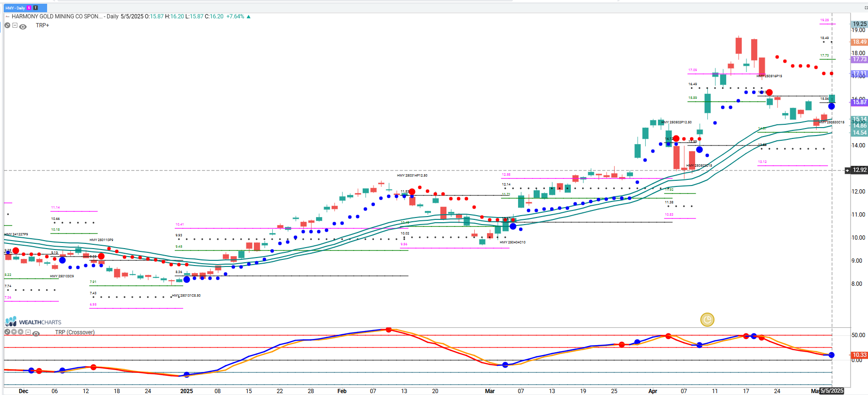The width and height of the screenshot is (868, 395).
Task: Click the magenta S badge on the tab
Action: [x=29, y=8]
